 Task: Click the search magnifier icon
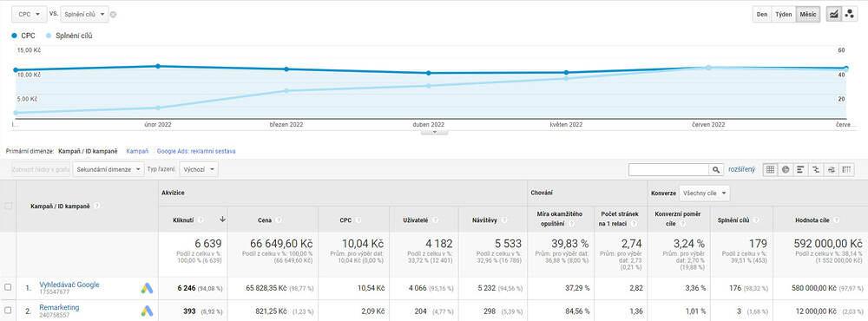(716, 169)
